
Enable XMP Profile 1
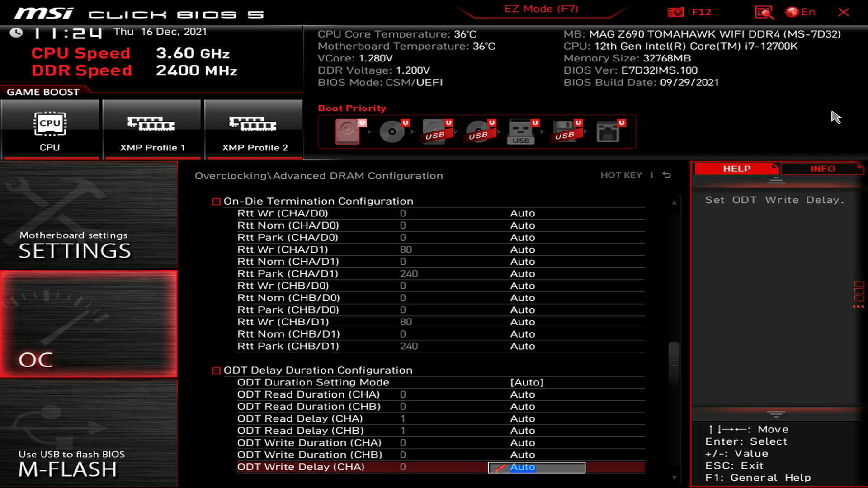coord(151,129)
